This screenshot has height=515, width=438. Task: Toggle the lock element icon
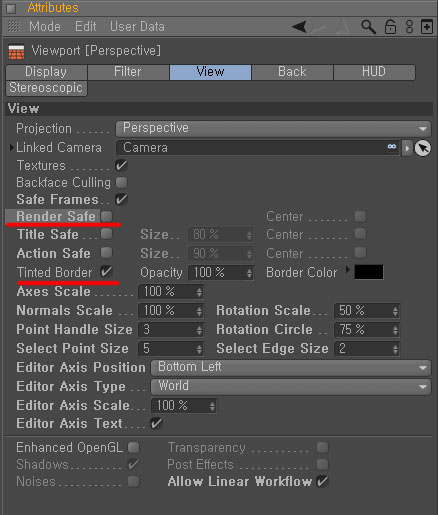390,27
